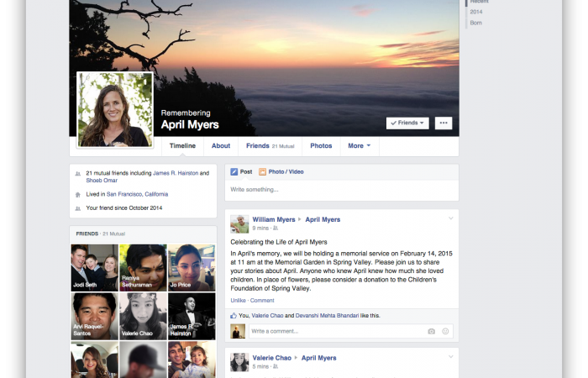
Task: Click the Photo / Video icon
Action: [x=263, y=171]
